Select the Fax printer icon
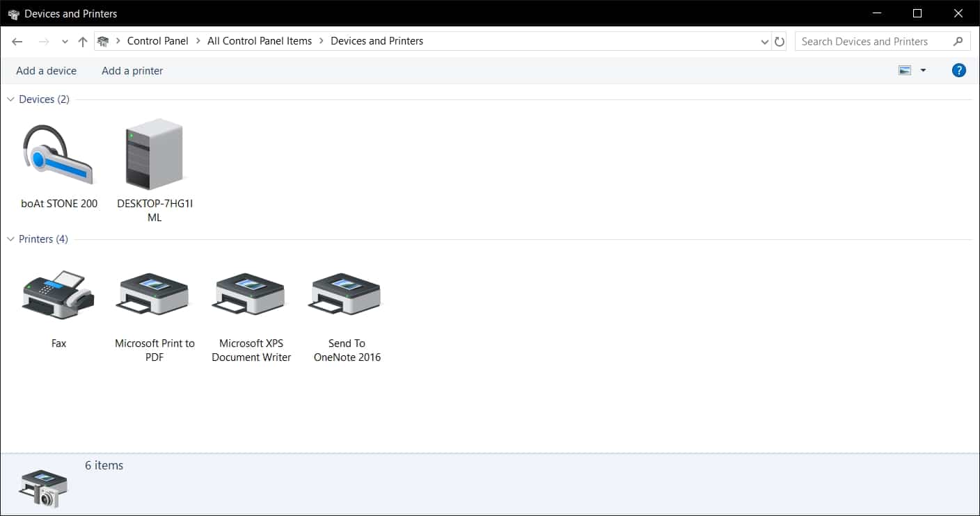980x516 pixels. tap(58, 295)
